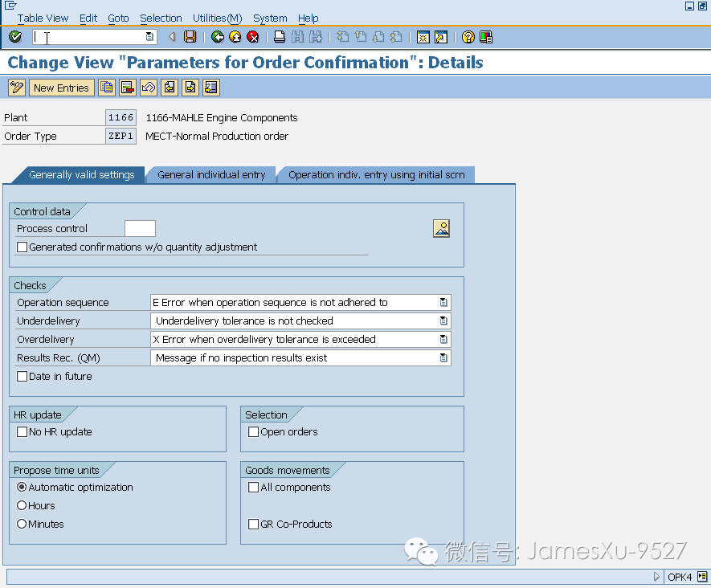711x588 pixels.
Task: Click the Other Entry icon
Action: coord(210,88)
